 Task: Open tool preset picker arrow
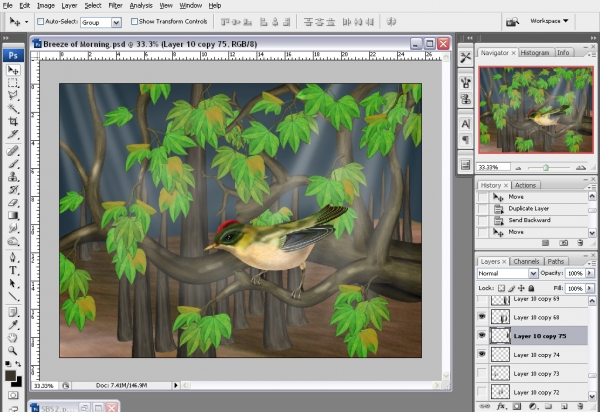[26, 22]
